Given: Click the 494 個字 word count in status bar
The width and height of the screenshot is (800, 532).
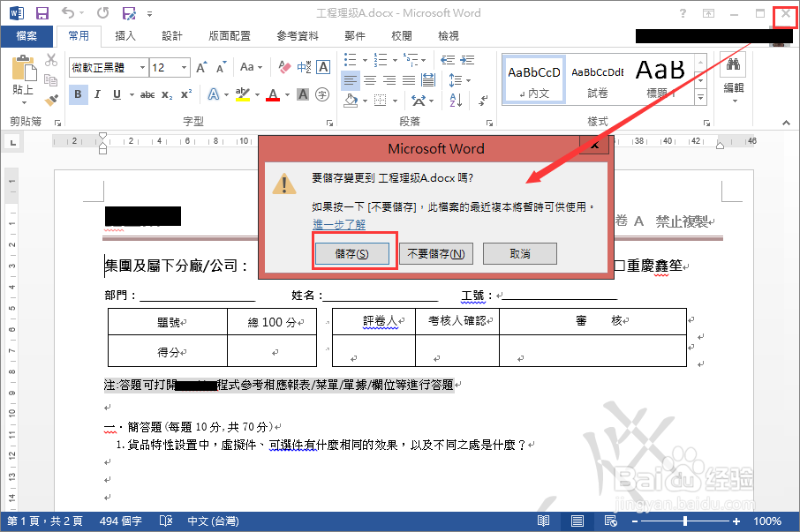Looking at the screenshot, I should pos(120,521).
